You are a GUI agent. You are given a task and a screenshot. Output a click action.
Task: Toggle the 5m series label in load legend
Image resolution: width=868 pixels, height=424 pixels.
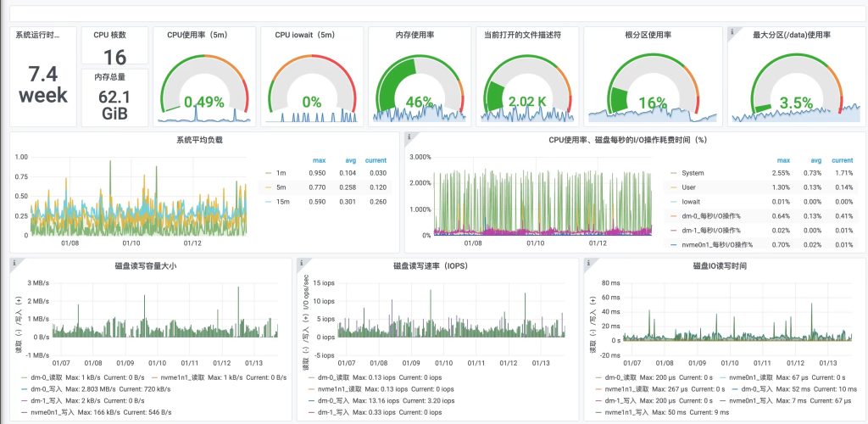[279, 187]
